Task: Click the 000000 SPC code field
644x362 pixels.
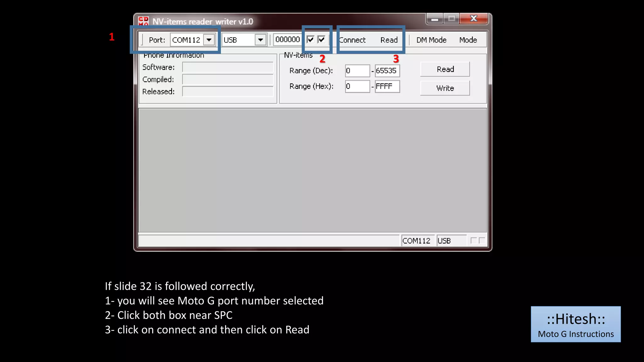Action: [287, 40]
